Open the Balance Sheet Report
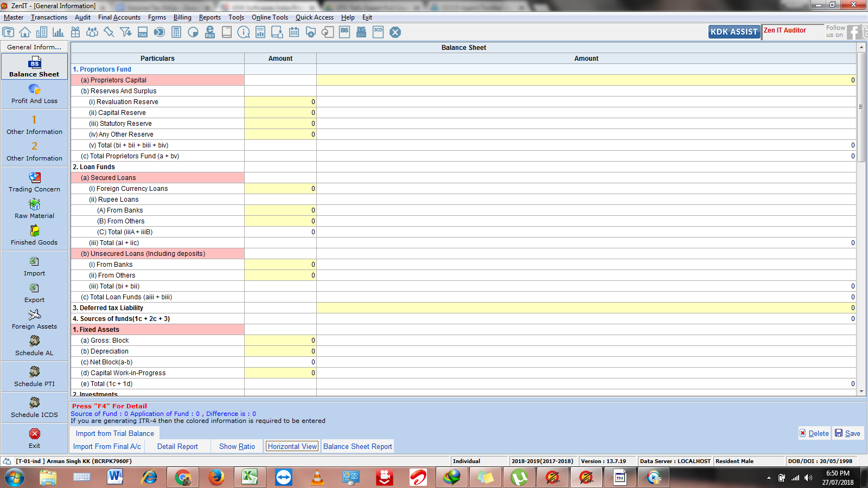The image size is (868, 488). tap(358, 446)
